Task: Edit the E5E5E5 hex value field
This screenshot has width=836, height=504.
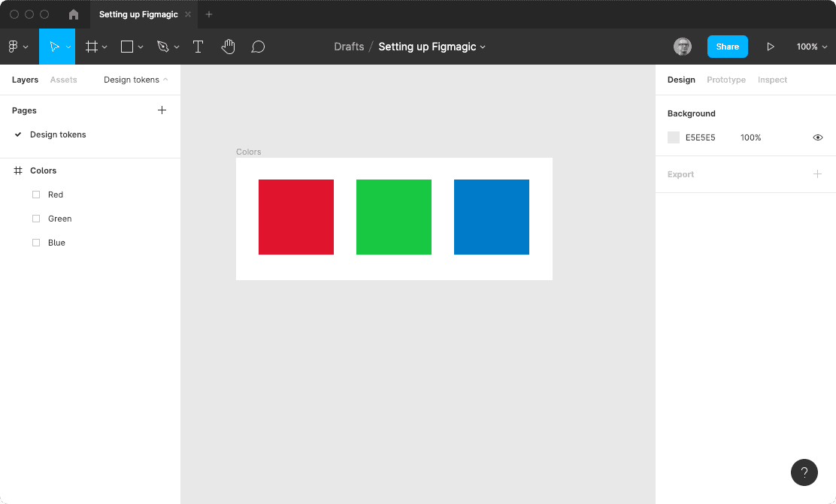Action: 700,137
